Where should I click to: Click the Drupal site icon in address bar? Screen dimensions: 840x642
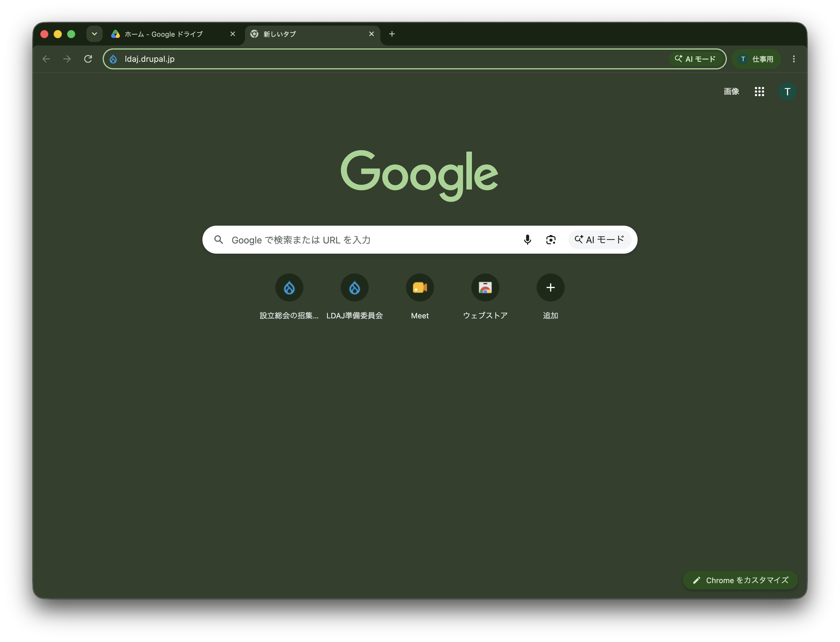pyautogui.click(x=113, y=59)
